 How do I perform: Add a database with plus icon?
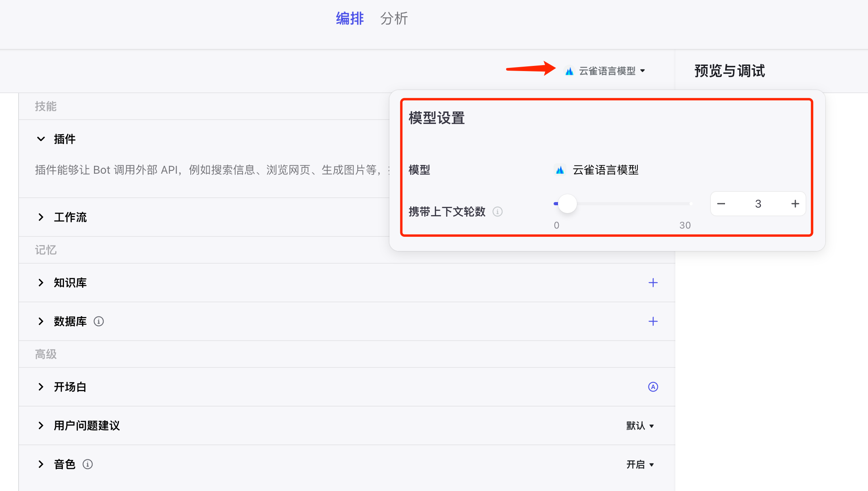653,321
